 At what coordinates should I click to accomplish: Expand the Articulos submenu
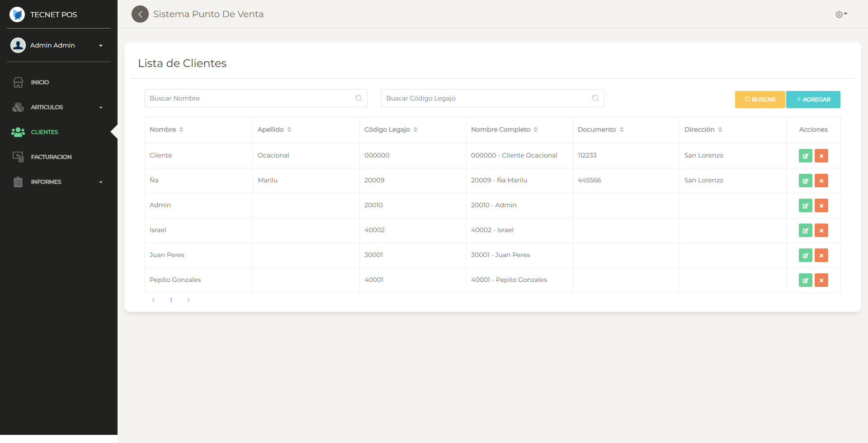click(100, 107)
